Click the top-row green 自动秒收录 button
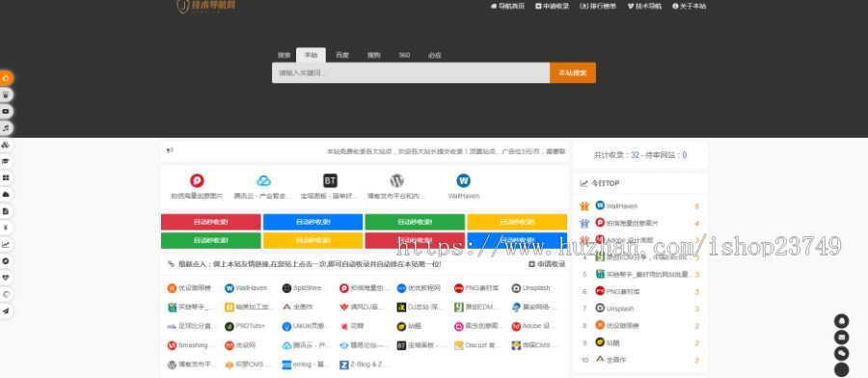The width and height of the screenshot is (868, 378). pyautogui.click(x=415, y=222)
